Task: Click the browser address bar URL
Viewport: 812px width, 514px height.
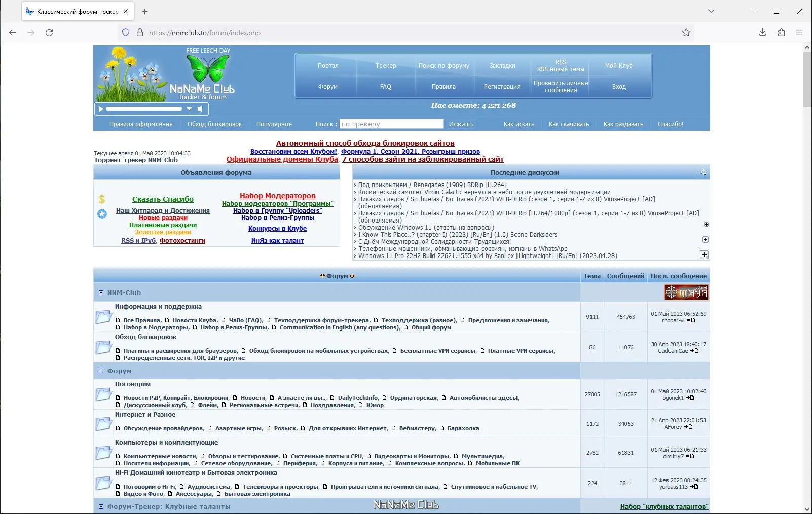Action: coord(205,33)
